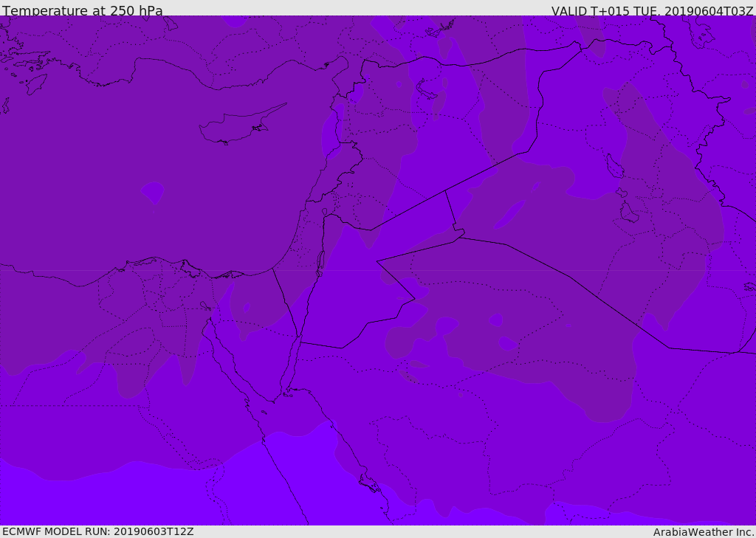Click the 'VALID T+015 TUE. 20190604T03Z' timestamp
The width and height of the screenshot is (756, 538).
[653, 10]
